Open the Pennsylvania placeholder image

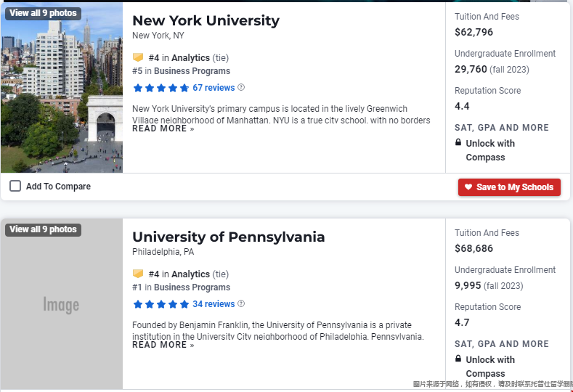62,304
